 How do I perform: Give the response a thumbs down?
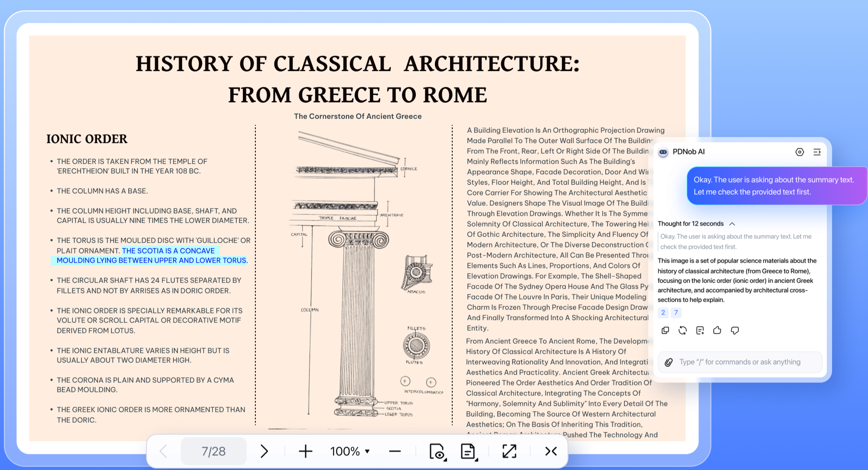pyautogui.click(x=734, y=330)
